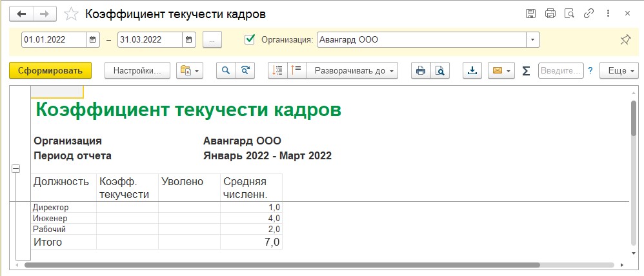Copy link using the chain icon
The height and width of the screenshot is (276, 644).
589,14
